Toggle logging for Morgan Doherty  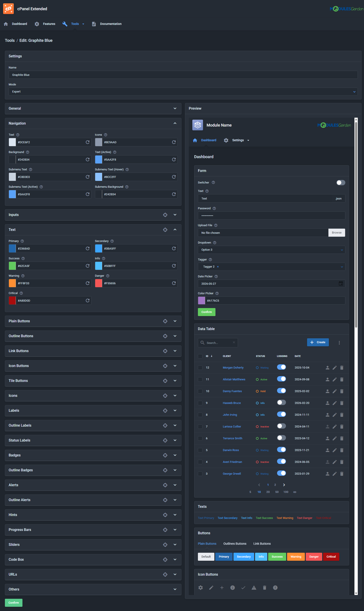[281, 367]
